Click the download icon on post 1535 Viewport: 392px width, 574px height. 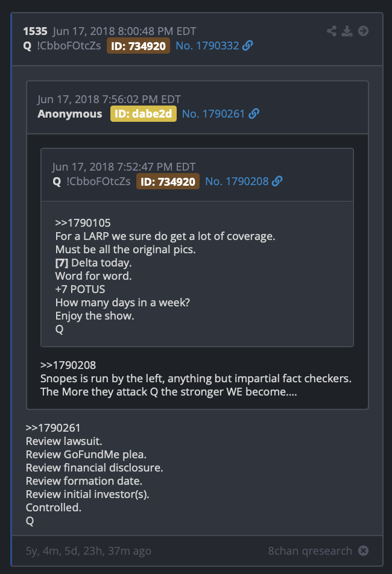(347, 31)
